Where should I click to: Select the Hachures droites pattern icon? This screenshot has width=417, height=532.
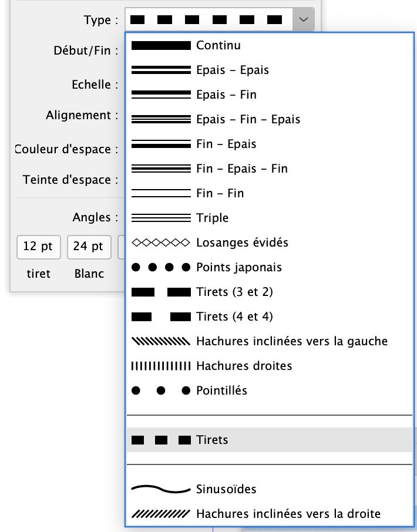pos(161,366)
